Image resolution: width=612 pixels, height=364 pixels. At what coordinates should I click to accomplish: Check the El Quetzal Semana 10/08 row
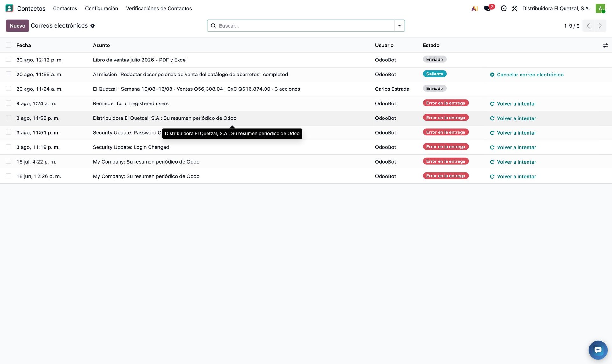pyautogui.click(x=8, y=89)
